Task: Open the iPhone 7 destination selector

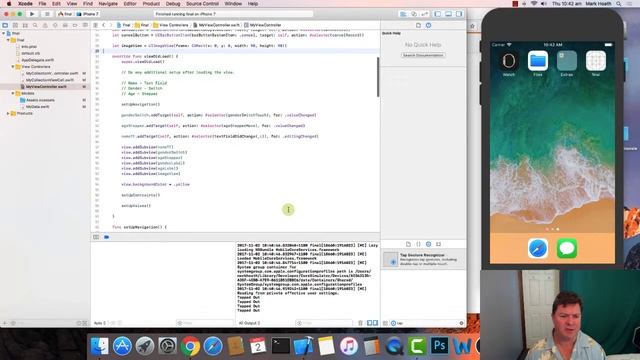Action: pyautogui.click(x=87, y=14)
